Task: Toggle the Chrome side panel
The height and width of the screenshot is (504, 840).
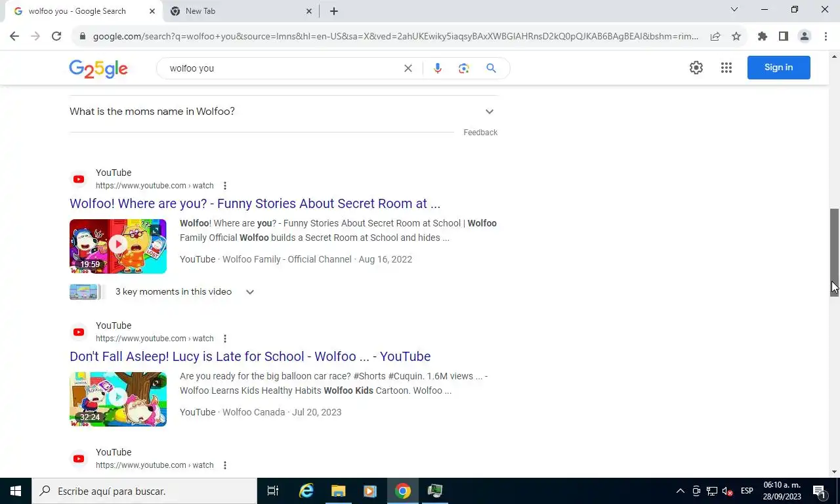Action: click(783, 36)
